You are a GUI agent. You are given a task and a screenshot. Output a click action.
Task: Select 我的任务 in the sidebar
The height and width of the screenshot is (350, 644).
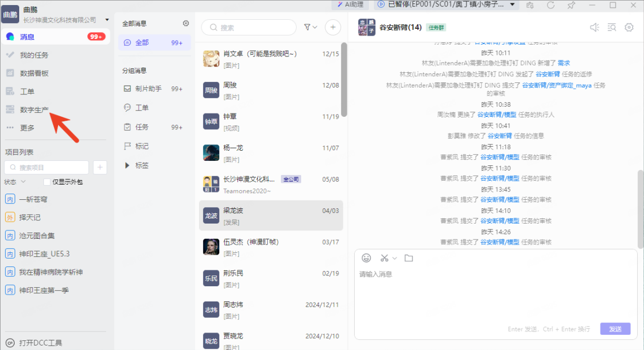tap(34, 55)
